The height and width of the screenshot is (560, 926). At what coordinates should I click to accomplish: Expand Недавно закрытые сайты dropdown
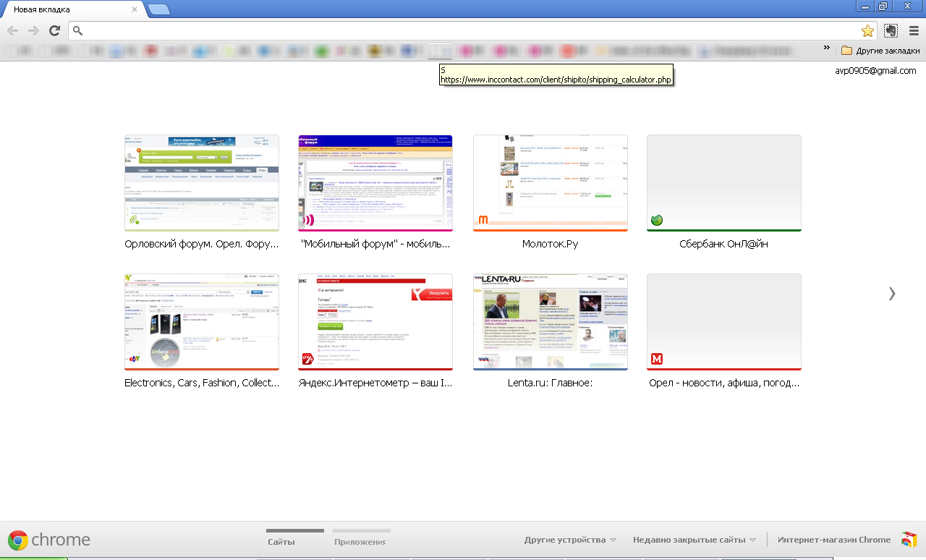694,540
